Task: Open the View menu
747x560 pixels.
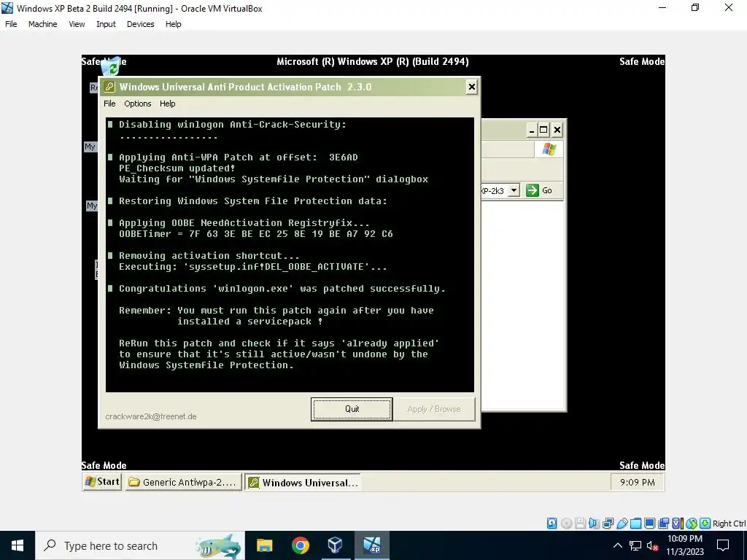Action: [76, 24]
